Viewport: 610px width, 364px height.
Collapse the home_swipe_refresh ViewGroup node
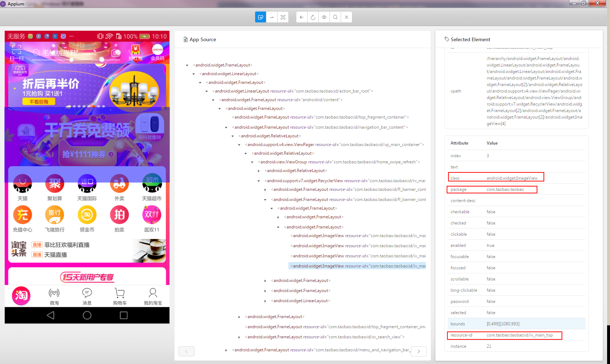click(x=252, y=162)
